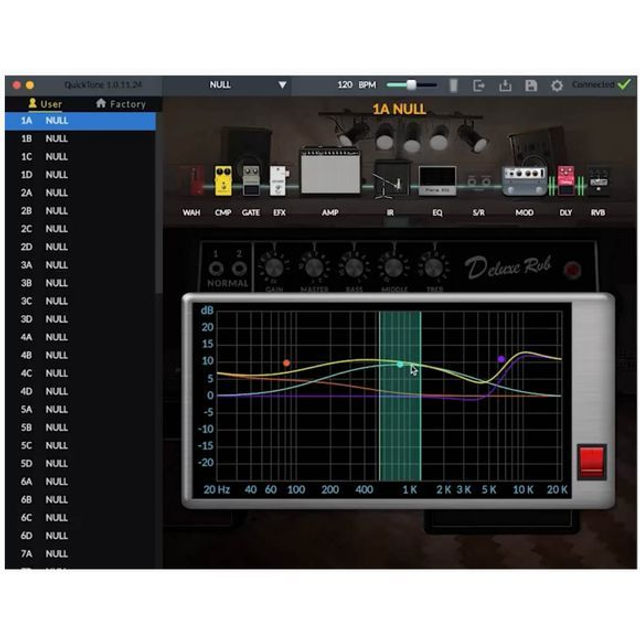
Task: Select preset 1A NULL
Action: pyautogui.click(x=80, y=121)
